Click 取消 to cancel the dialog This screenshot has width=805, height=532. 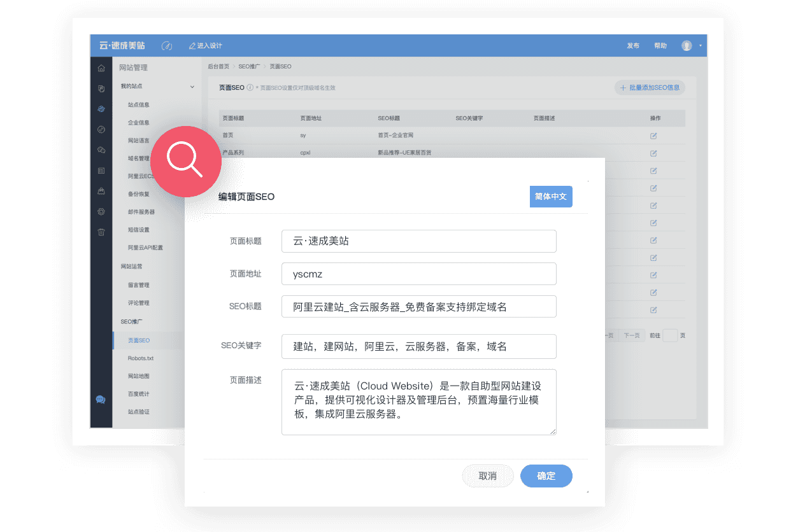pos(488,476)
